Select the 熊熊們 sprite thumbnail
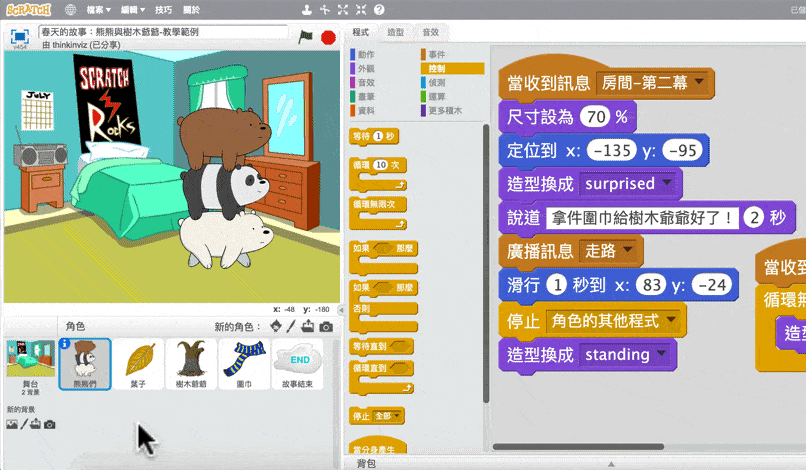 pos(85,364)
